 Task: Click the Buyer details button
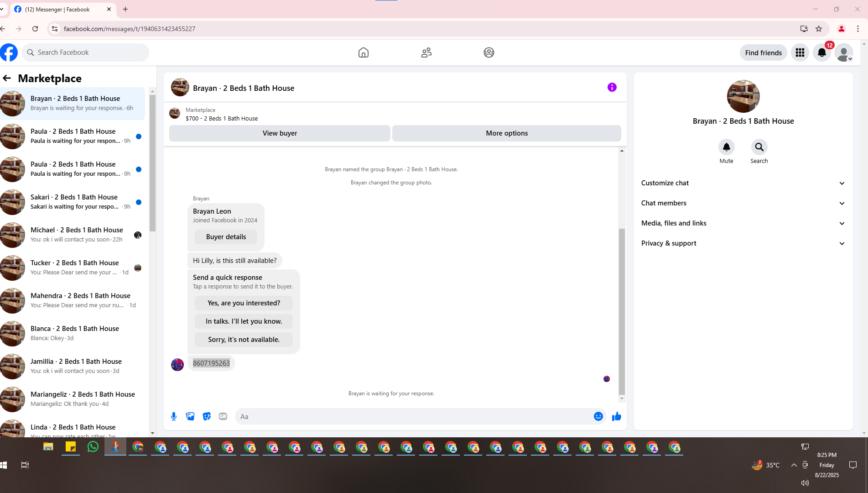226,237
